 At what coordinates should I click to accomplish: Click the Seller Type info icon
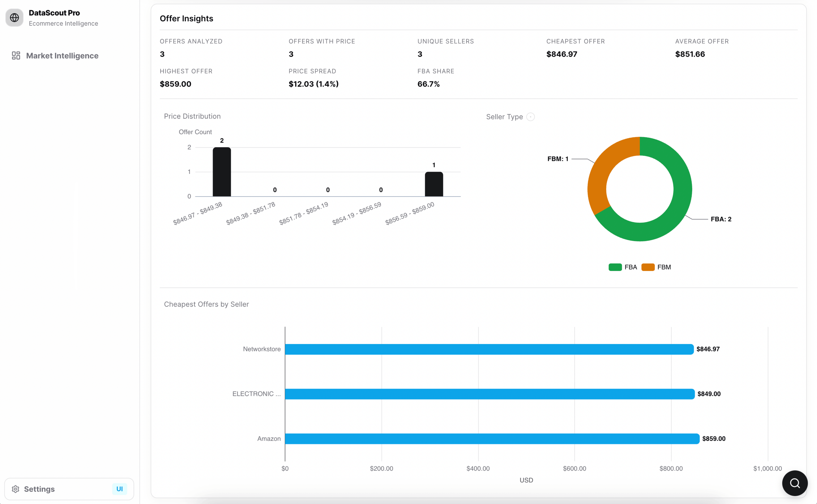(531, 117)
